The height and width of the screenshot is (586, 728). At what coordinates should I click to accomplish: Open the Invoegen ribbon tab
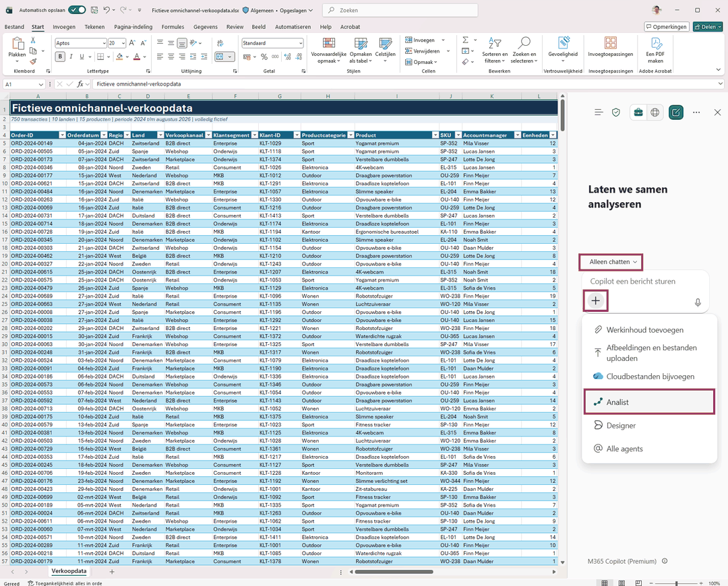click(x=64, y=27)
